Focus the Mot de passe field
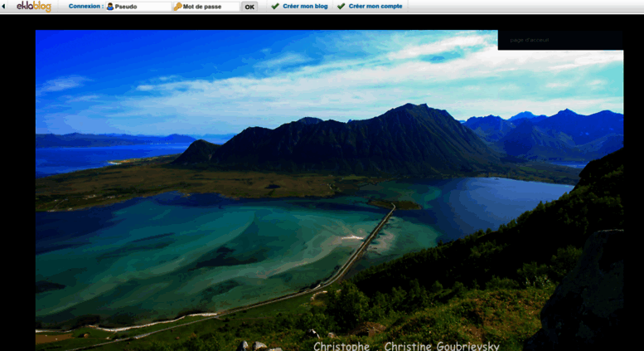644x351 pixels. click(x=206, y=7)
